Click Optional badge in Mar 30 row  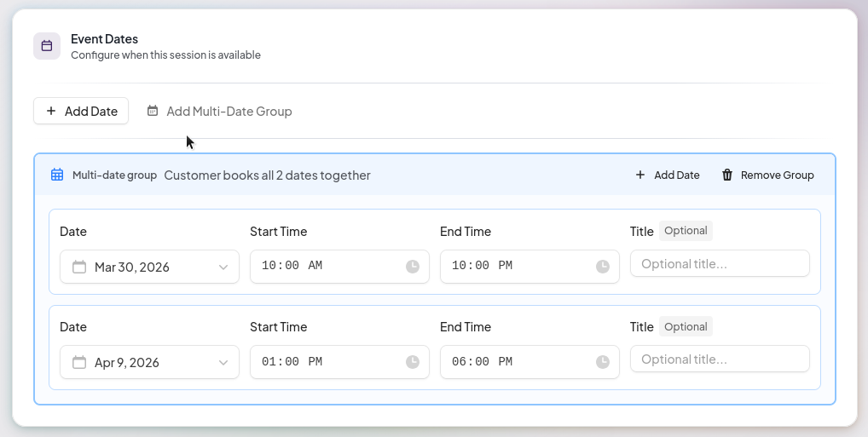coord(686,231)
